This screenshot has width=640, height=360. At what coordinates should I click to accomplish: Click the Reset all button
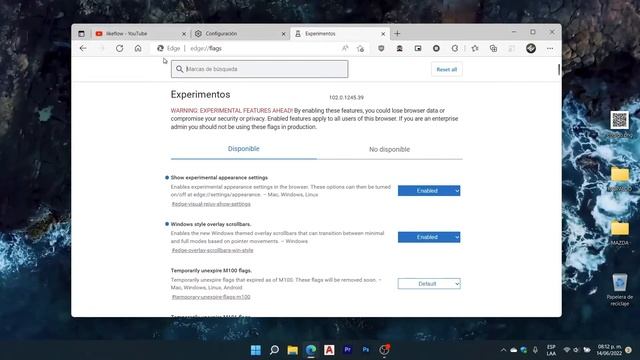point(447,69)
